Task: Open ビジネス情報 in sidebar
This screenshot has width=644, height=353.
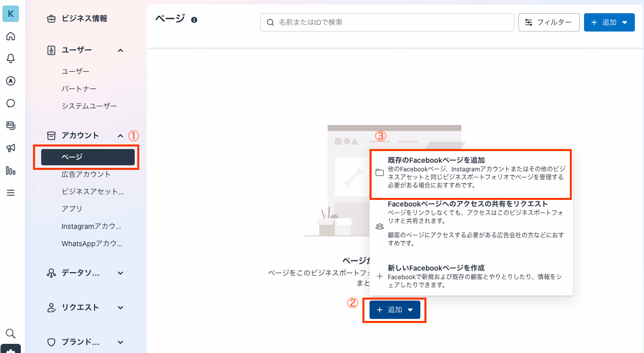Action: 84,19
